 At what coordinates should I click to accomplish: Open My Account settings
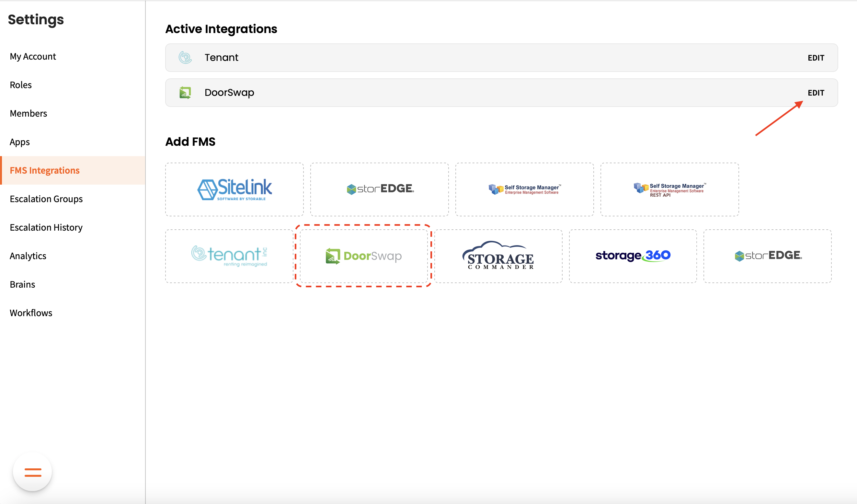click(x=33, y=56)
